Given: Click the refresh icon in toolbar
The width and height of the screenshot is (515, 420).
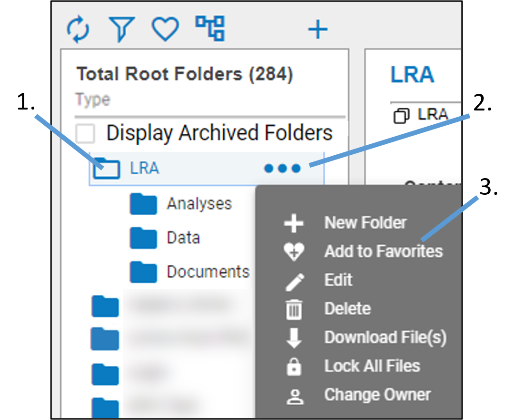Looking at the screenshot, I should click(x=78, y=29).
